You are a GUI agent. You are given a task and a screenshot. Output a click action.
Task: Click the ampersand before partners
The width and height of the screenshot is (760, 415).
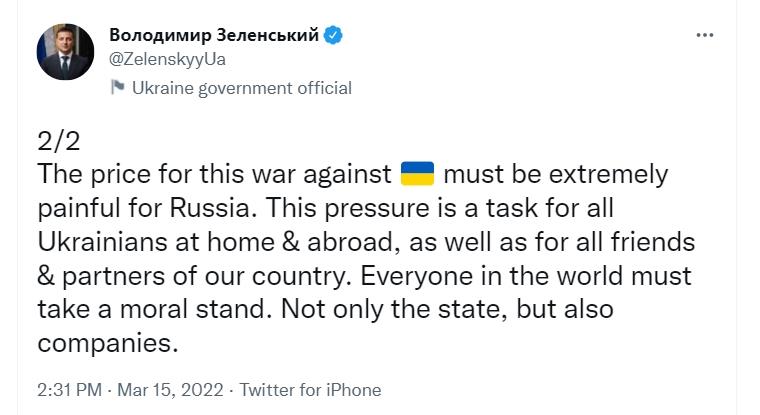click(46, 276)
